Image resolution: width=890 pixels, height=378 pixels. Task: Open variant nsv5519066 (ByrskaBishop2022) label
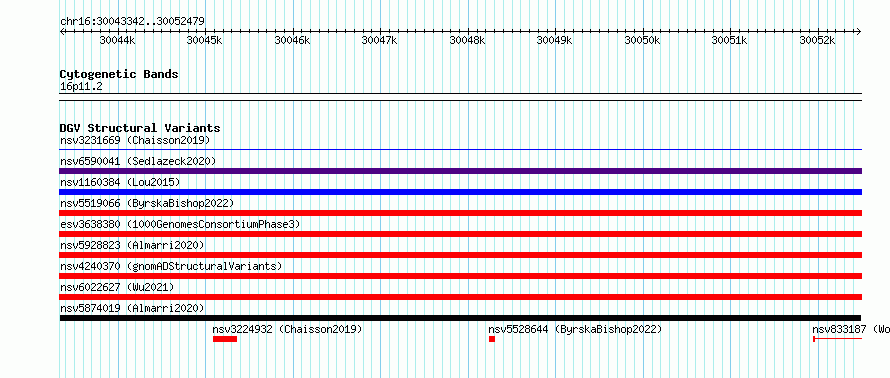pos(146,203)
